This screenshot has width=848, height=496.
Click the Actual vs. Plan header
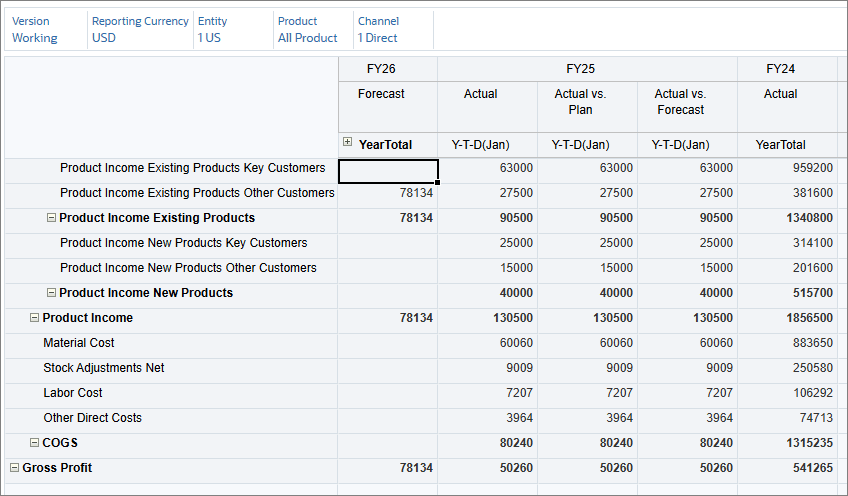587,107
